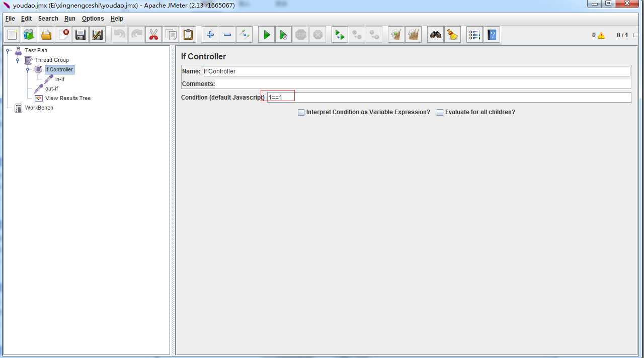Click Start no pauses icon

284,35
